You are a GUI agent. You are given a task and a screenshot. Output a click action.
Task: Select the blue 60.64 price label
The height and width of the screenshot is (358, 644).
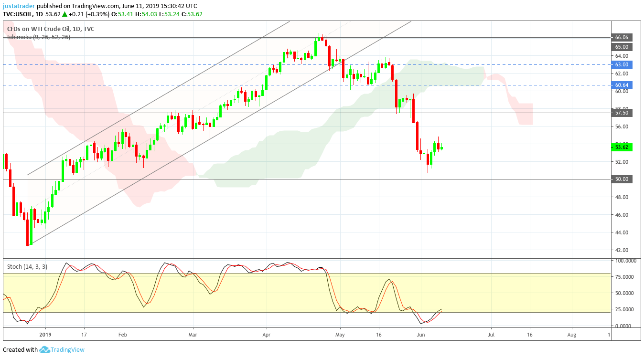[622, 85]
